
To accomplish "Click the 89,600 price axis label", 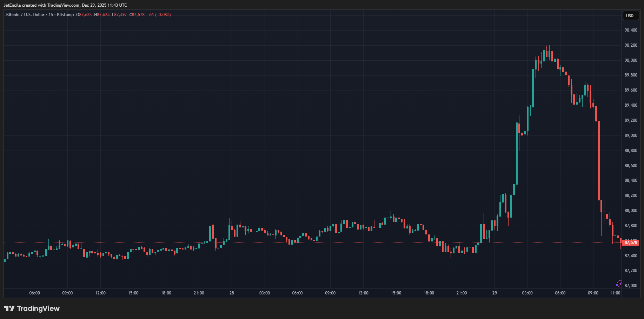I will click(x=631, y=90).
